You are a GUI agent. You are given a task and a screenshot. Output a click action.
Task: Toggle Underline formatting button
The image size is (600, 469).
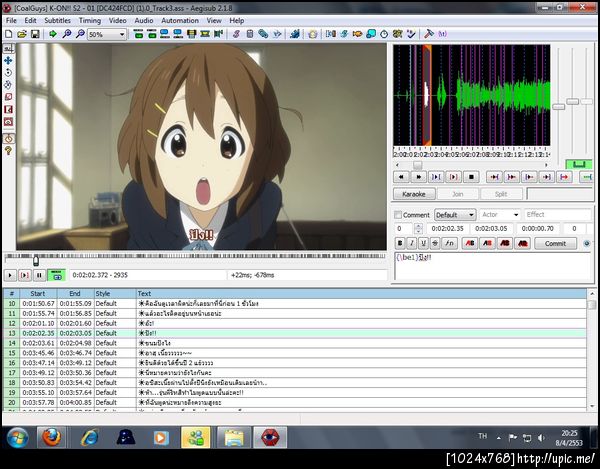click(x=423, y=243)
